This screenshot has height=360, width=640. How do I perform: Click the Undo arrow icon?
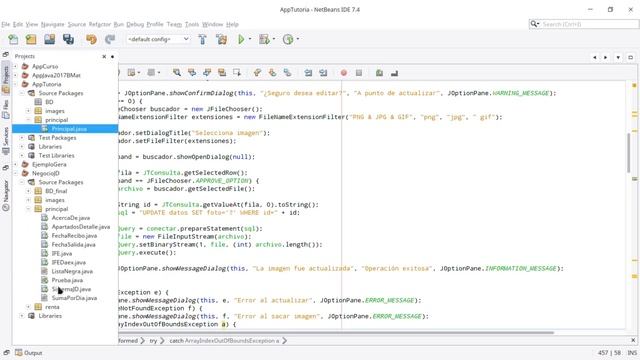pos(91,39)
